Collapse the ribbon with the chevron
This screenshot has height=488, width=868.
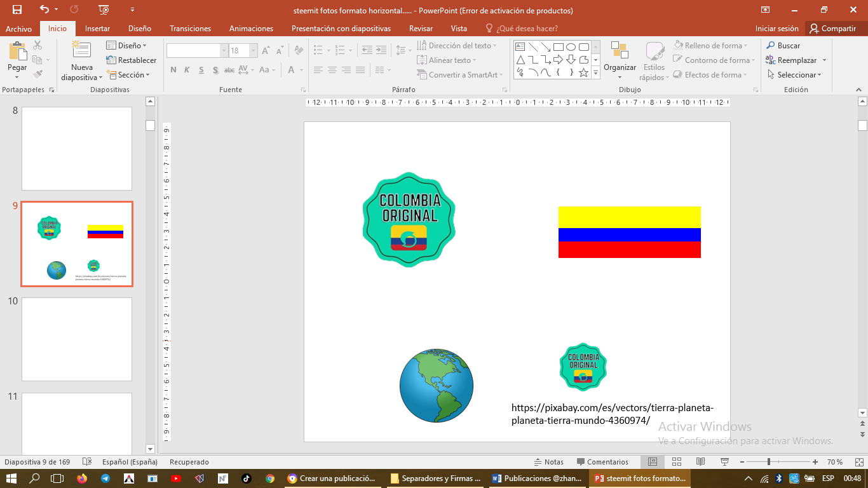click(x=858, y=90)
